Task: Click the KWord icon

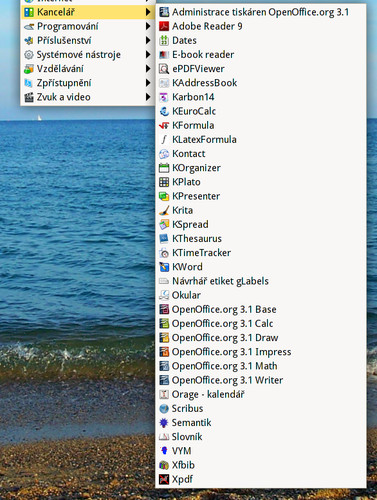Action: coord(164,267)
